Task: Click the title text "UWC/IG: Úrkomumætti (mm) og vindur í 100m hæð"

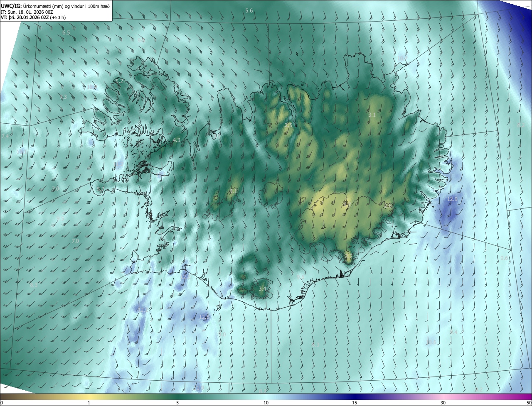Action: pyautogui.click(x=55, y=5)
